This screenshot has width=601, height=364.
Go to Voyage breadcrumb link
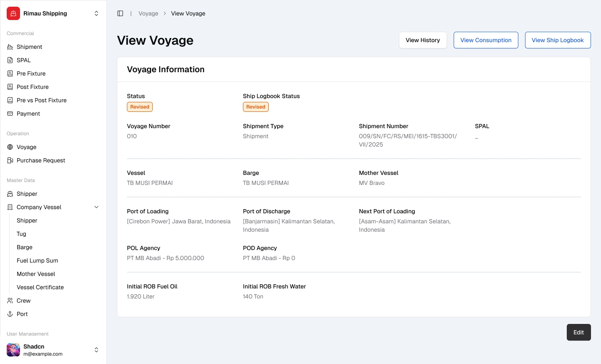pos(148,13)
